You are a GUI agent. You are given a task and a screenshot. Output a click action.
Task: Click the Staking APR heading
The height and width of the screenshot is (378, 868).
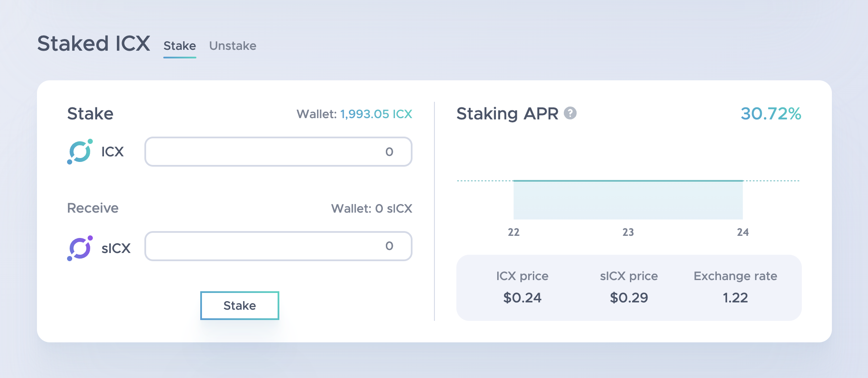507,114
